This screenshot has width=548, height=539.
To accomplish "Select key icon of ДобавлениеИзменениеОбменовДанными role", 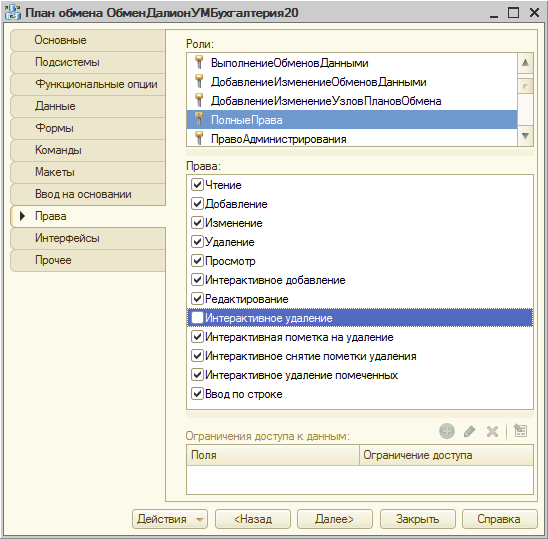I will pyautogui.click(x=199, y=81).
